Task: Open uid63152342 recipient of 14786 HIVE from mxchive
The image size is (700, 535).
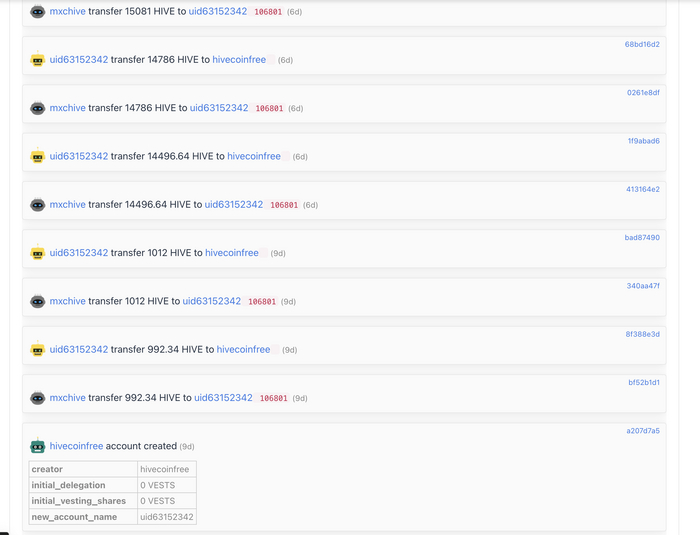Action: [219, 108]
